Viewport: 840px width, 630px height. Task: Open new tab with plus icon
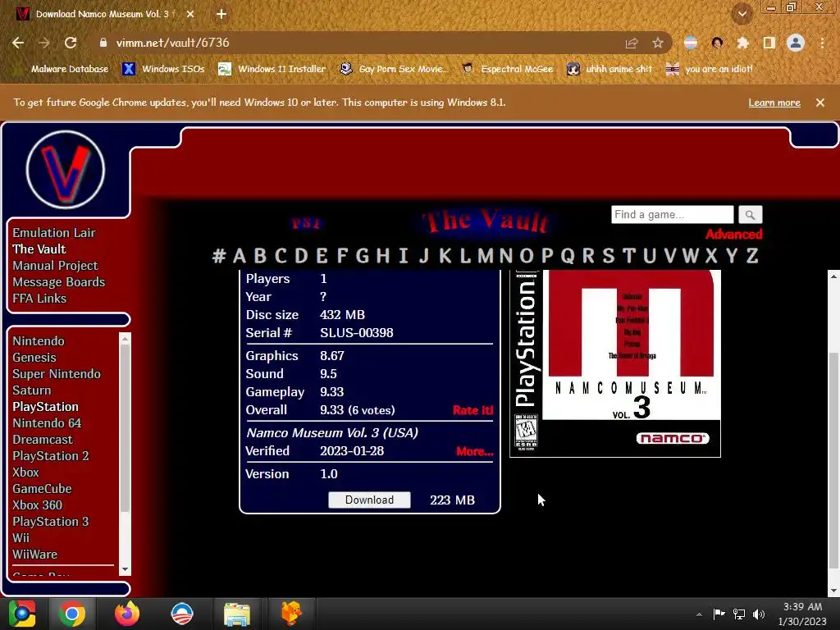(x=221, y=14)
